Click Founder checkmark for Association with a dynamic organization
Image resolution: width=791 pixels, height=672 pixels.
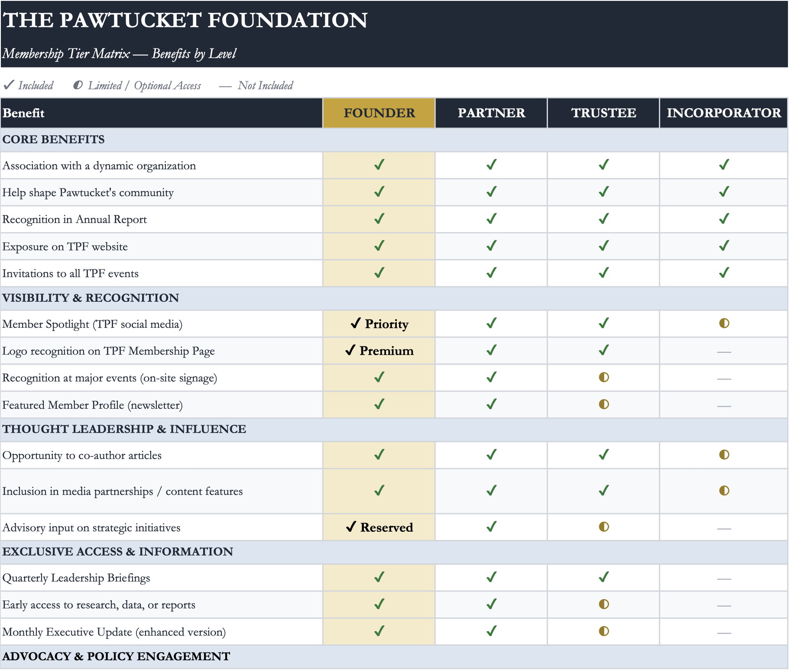click(x=379, y=165)
